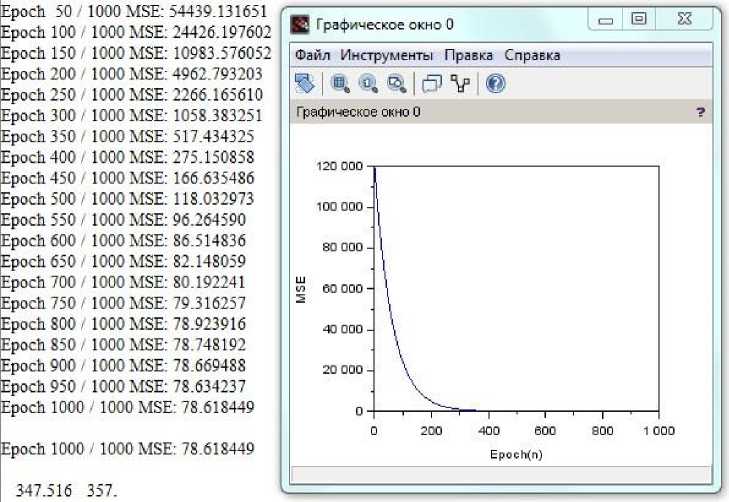Image resolution: width=729 pixels, height=502 pixels.
Task: Click the MSE value 166.635486
Action: [x=213, y=178]
